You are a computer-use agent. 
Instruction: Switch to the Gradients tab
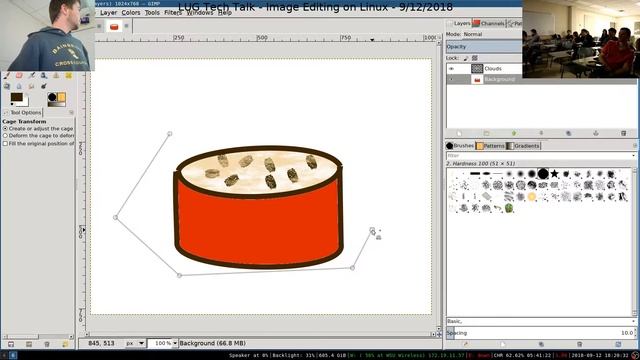coord(523,146)
